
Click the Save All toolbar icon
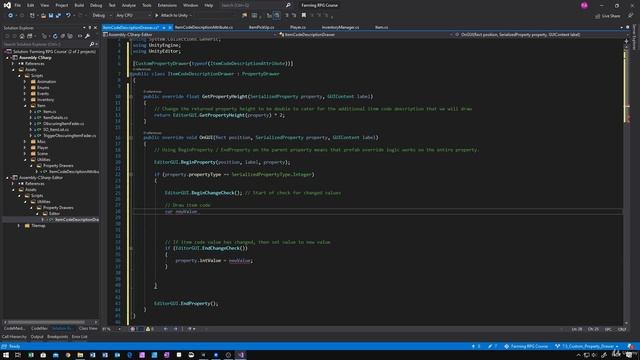(x=58, y=16)
